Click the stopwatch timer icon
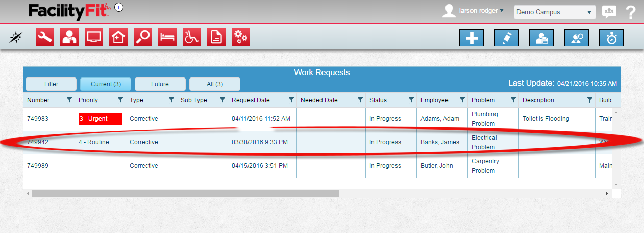The image size is (644, 233). (x=611, y=38)
